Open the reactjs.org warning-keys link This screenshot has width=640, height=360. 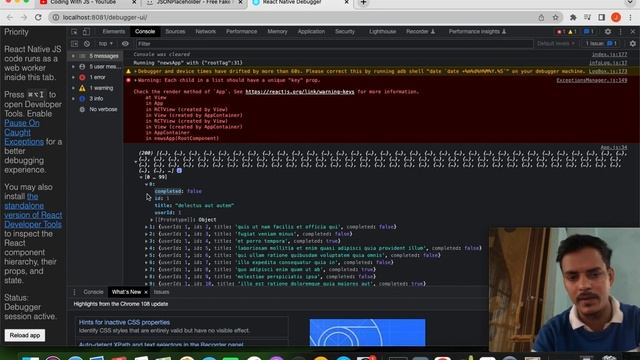click(300, 92)
